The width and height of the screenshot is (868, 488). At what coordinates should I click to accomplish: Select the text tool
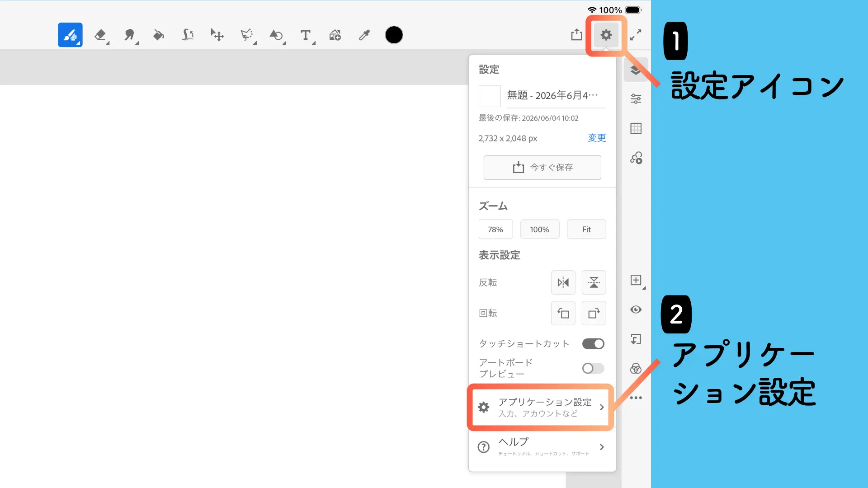click(306, 35)
